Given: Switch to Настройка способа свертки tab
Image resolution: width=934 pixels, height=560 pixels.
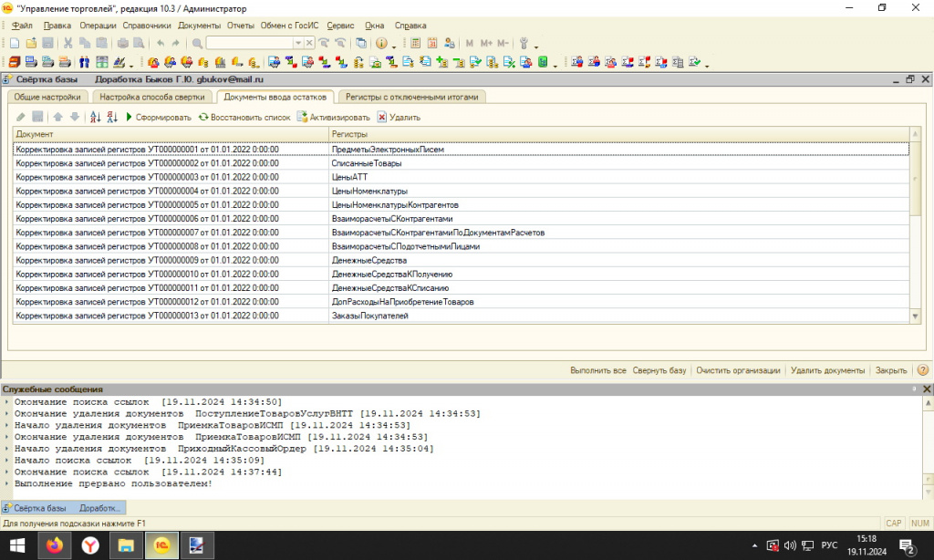Looking at the screenshot, I should click(152, 97).
